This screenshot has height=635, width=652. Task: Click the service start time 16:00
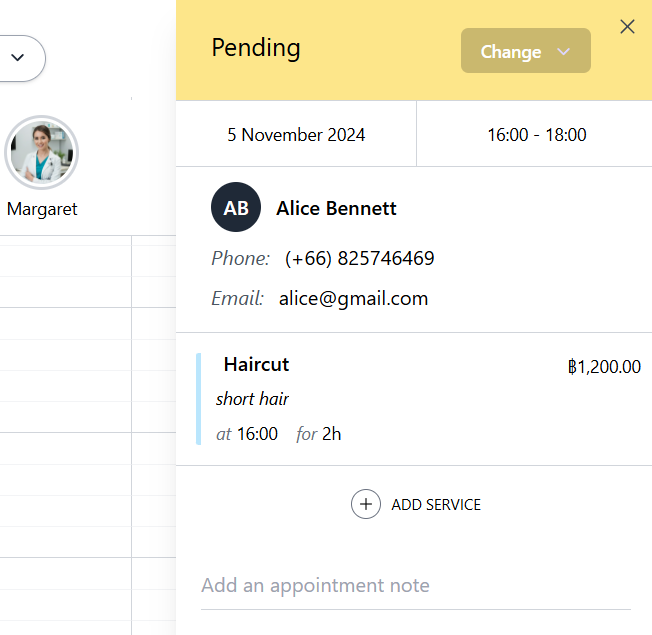click(x=257, y=434)
